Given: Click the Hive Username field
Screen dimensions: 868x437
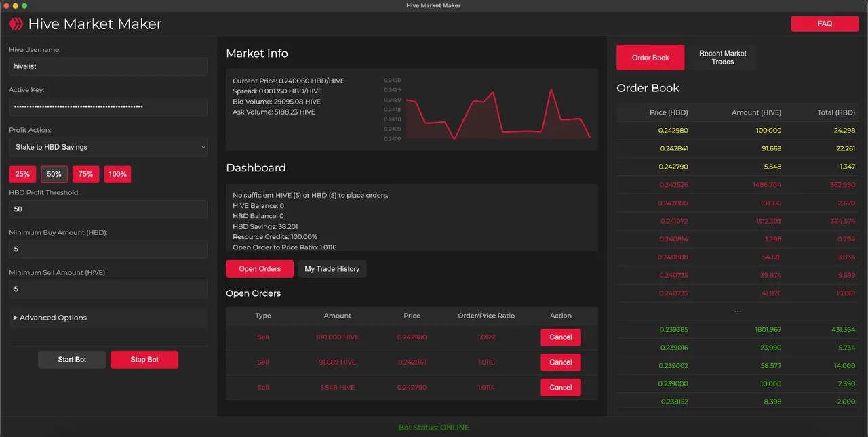Looking at the screenshot, I should coord(108,66).
